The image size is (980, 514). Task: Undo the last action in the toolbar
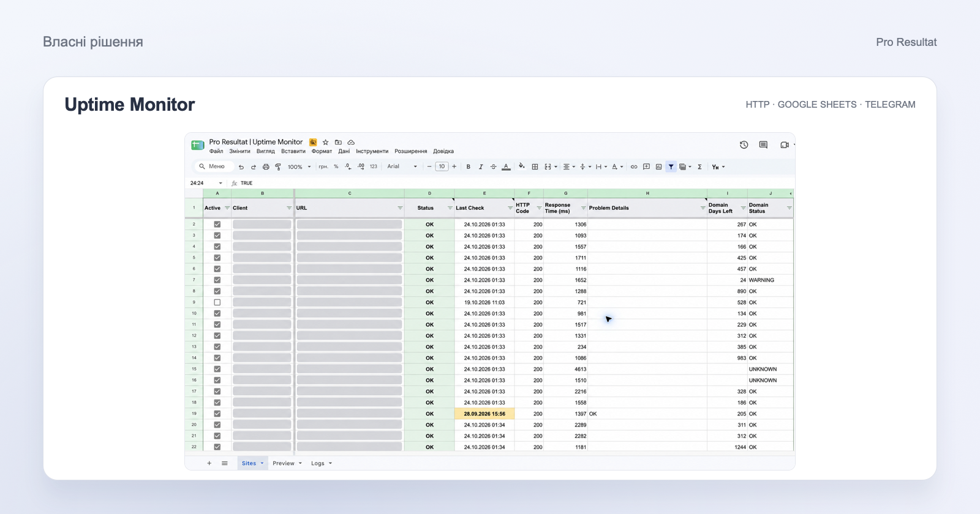(241, 167)
